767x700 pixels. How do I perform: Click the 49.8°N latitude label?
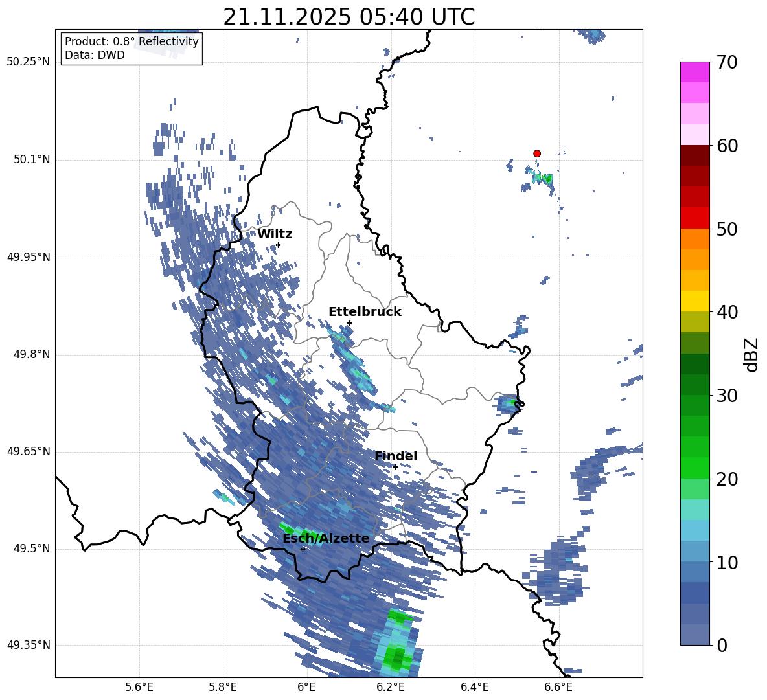click(32, 354)
